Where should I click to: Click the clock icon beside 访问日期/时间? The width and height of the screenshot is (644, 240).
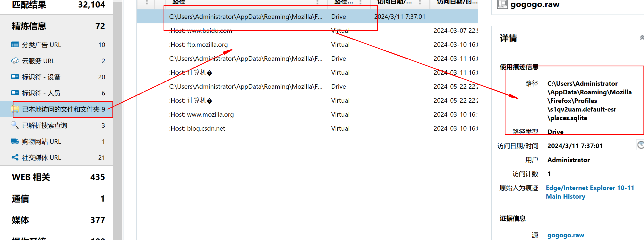coord(641,145)
